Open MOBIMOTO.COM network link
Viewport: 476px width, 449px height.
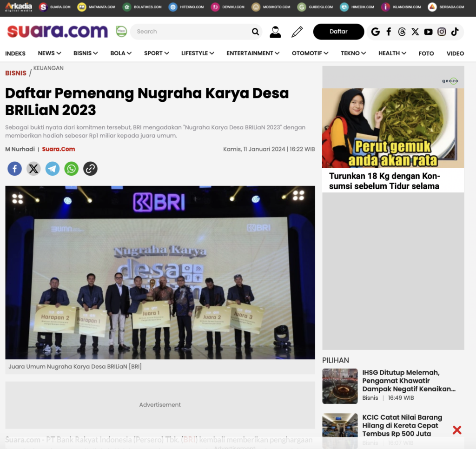(x=271, y=7)
